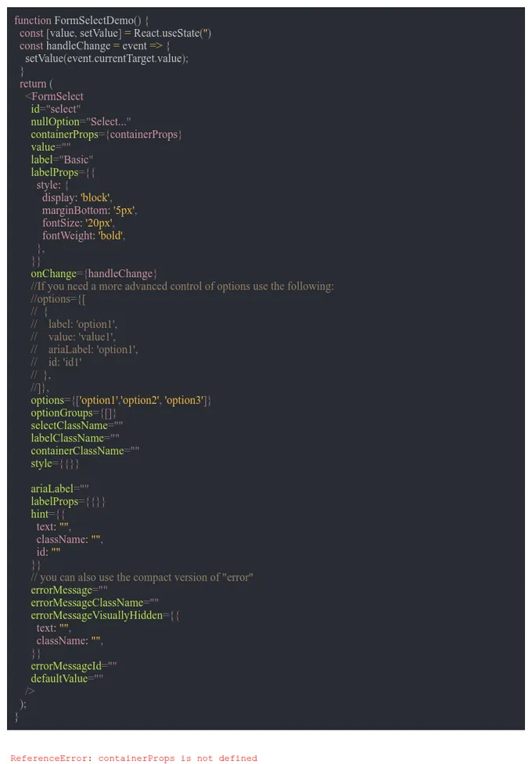
Task: Click the optionGroups={[]} attribute
Action: (74, 413)
